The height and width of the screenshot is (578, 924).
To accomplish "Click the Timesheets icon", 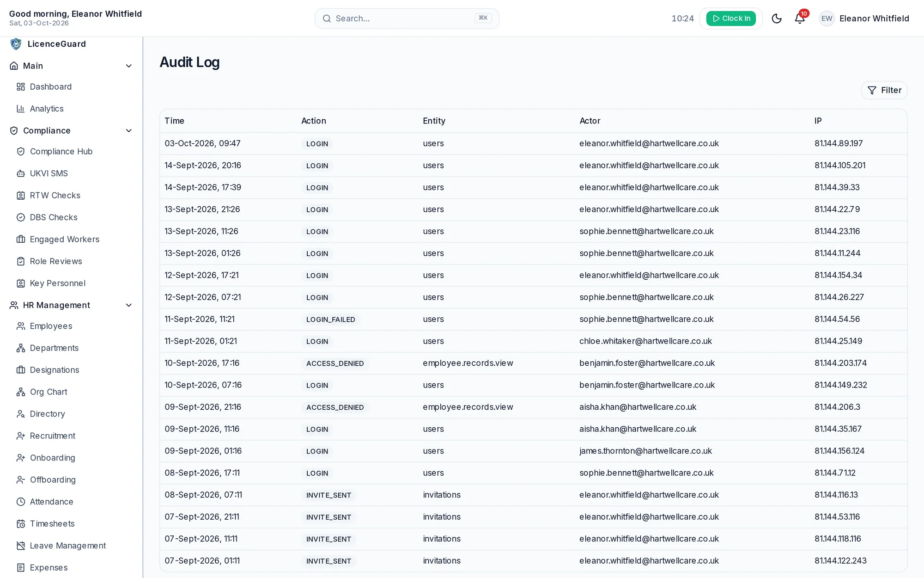I will click(x=21, y=524).
